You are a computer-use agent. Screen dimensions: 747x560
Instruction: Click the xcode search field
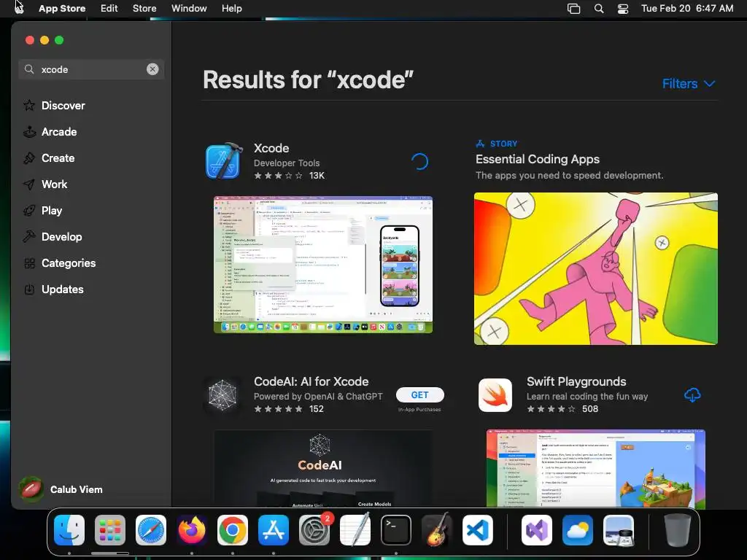91,69
